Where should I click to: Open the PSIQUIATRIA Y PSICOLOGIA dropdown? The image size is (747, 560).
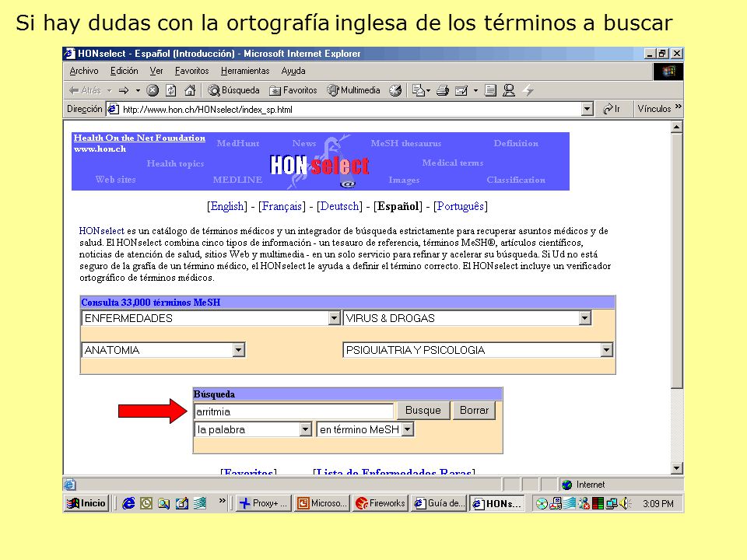pyautogui.click(x=477, y=350)
